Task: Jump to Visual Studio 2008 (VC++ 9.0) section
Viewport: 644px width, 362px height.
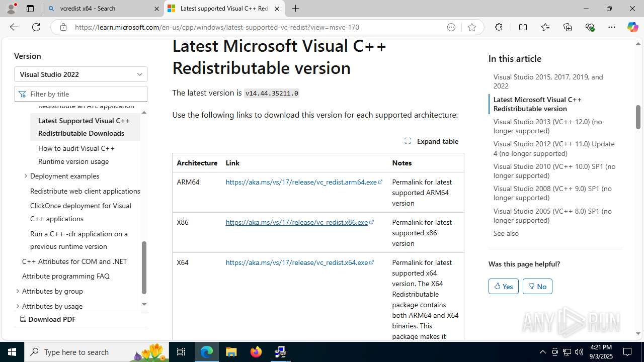Action: point(552,193)
